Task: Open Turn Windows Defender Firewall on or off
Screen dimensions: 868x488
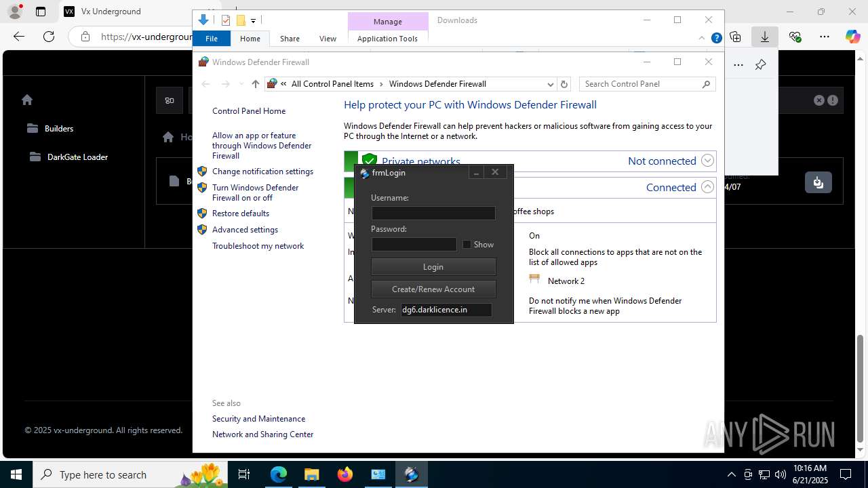Action: point(255,192)
